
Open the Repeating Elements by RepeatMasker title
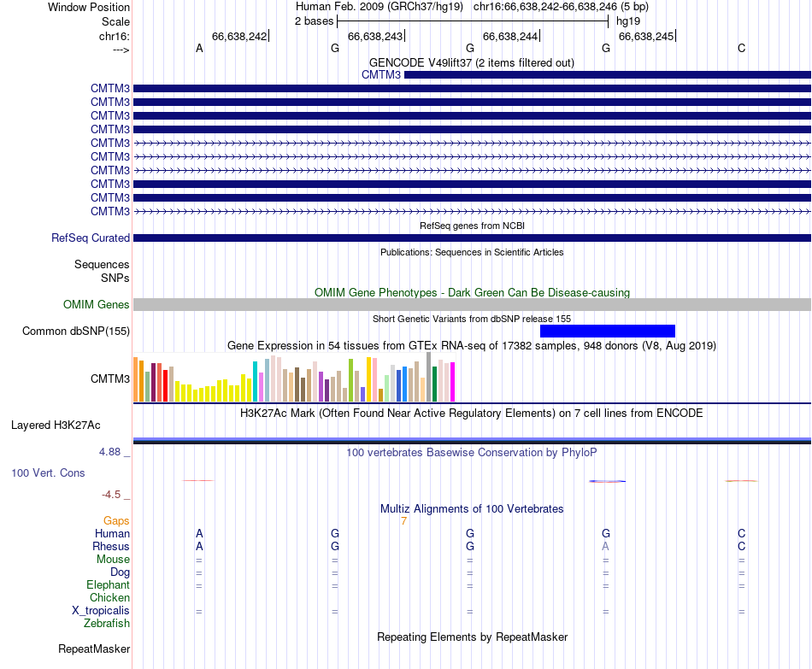(473, 637)
